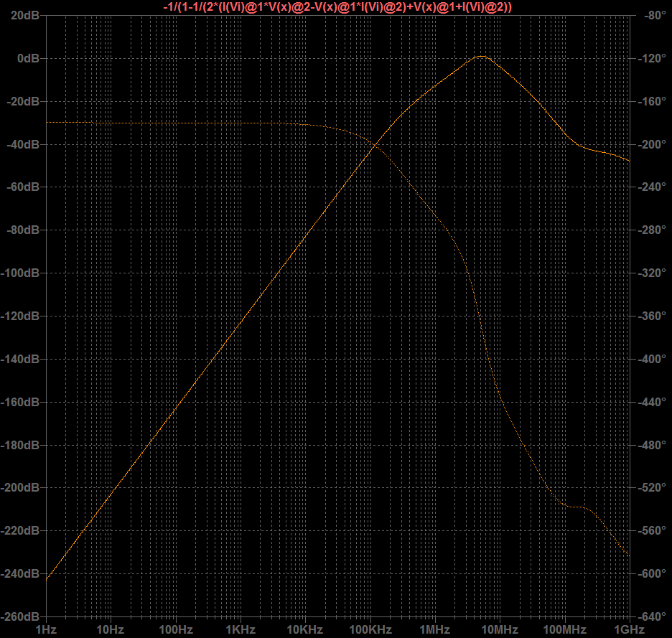Click the -480° phase axis label
This screenshot has height=638, width=672.
(652, 445)
